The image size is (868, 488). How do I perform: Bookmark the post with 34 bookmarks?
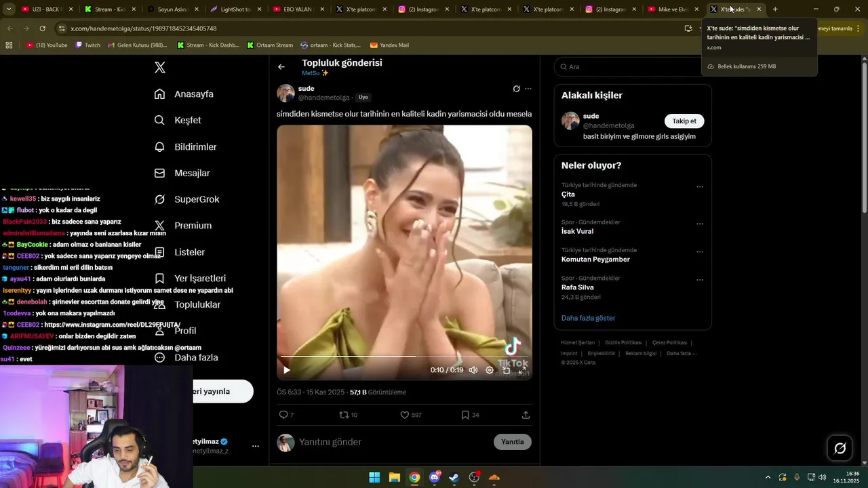click(x=465, y=415)
